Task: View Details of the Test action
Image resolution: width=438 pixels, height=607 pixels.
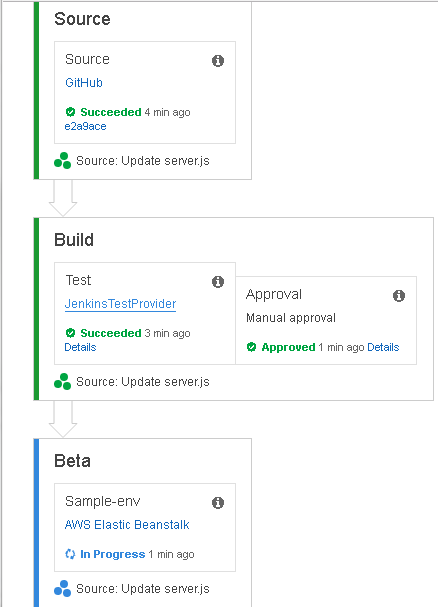Action: pyautogui.click(x=80, y=347)
